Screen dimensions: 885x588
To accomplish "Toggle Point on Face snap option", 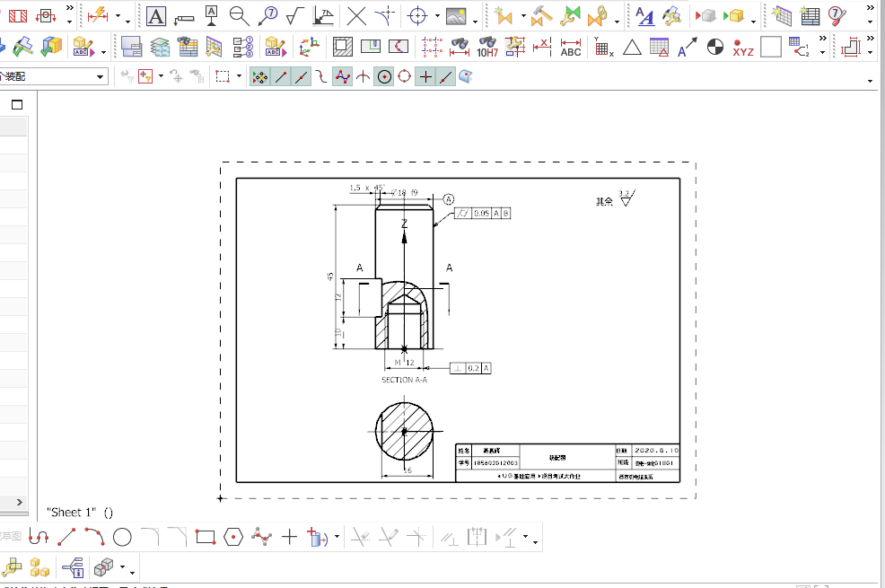I will [465, 76].
